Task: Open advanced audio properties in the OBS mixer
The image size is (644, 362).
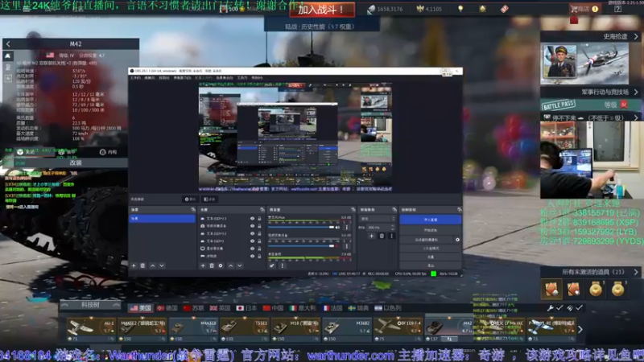Action: tap(272, 265)
